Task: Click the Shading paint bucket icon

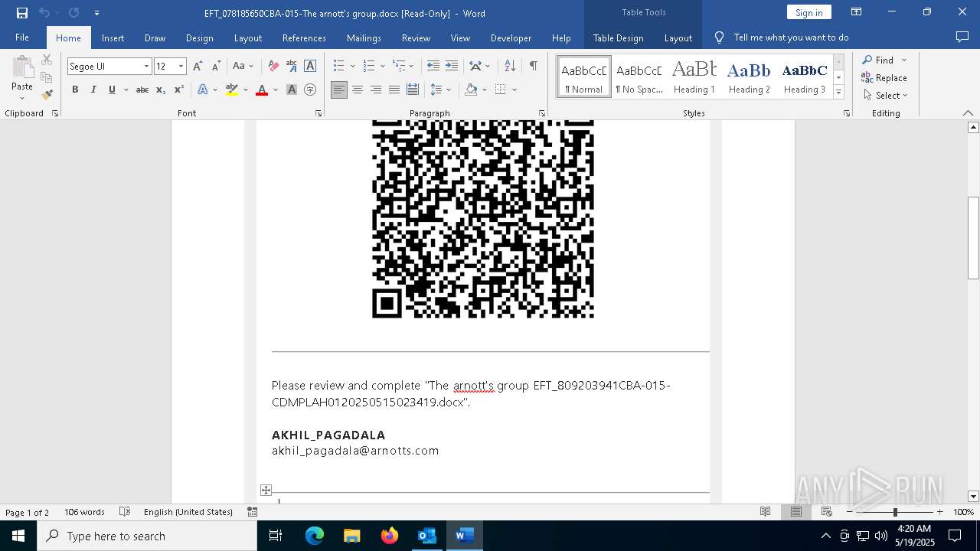Action: point(471,90)
